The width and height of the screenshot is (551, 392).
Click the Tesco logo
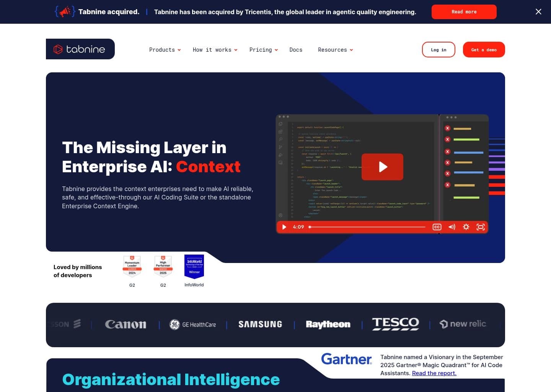tap(396, 324)
